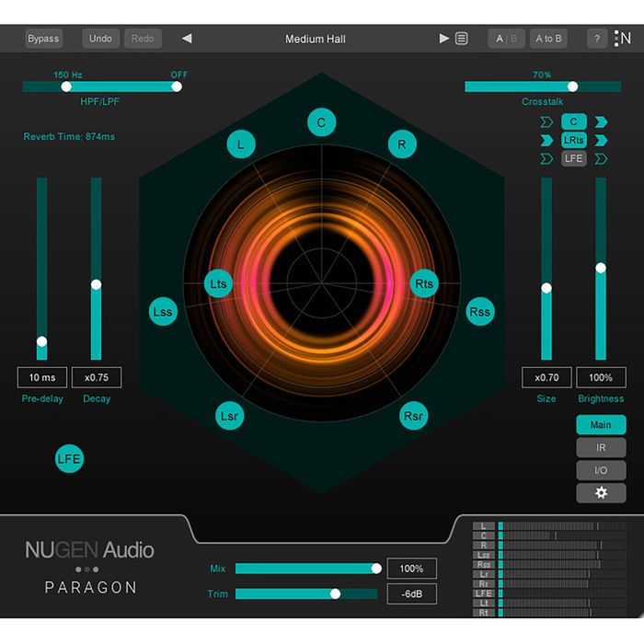Open the settings gear panel
This screenshot has width=644, height=644.
pyautogui.click(x=601, y=492)
